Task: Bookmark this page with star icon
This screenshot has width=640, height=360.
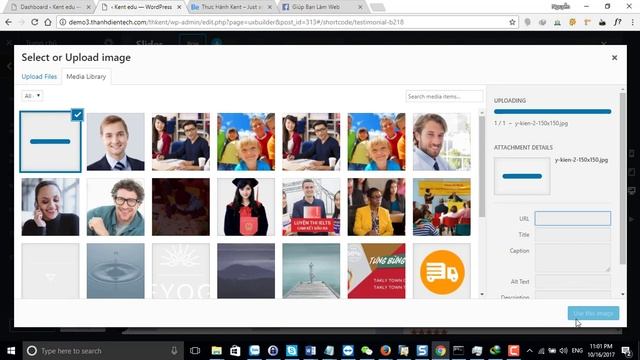Action: (x=512, y=22)
